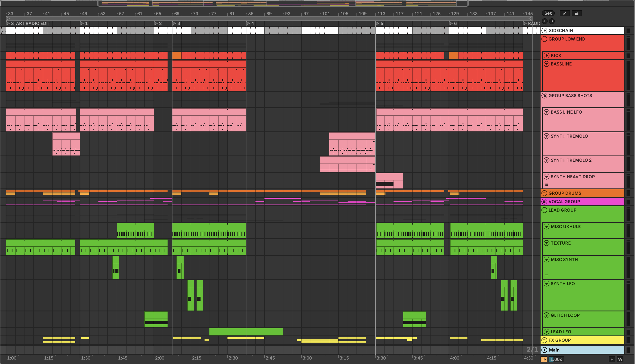
Task: Jump to next locator arrow
Action: (552, 21)
